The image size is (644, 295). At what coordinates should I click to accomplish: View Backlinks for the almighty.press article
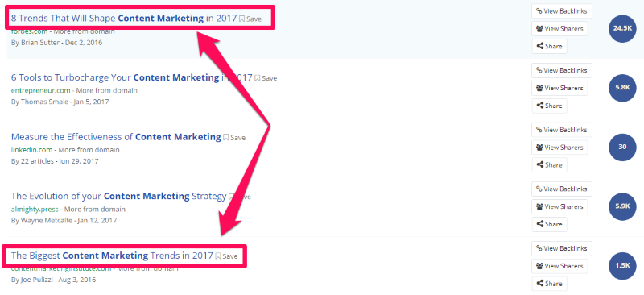pos(561,189)
